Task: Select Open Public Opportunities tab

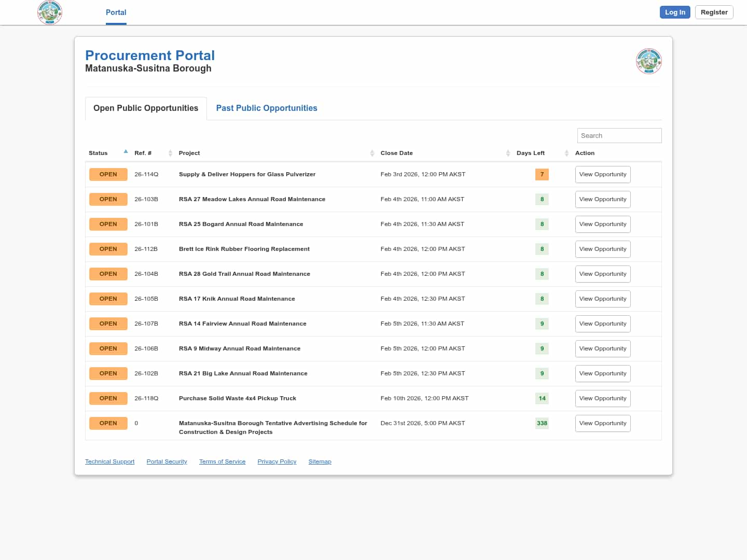Action: pyautogui.click(x=146, y=108)
